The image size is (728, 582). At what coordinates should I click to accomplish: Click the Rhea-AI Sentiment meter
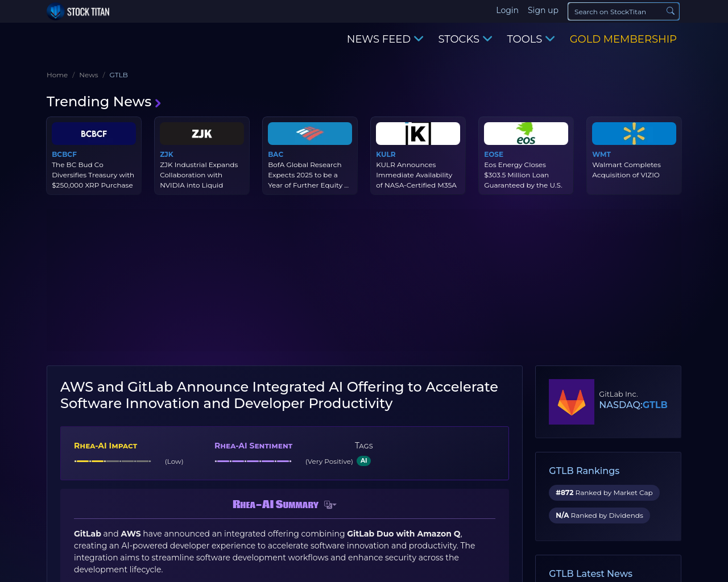point(253,461)
